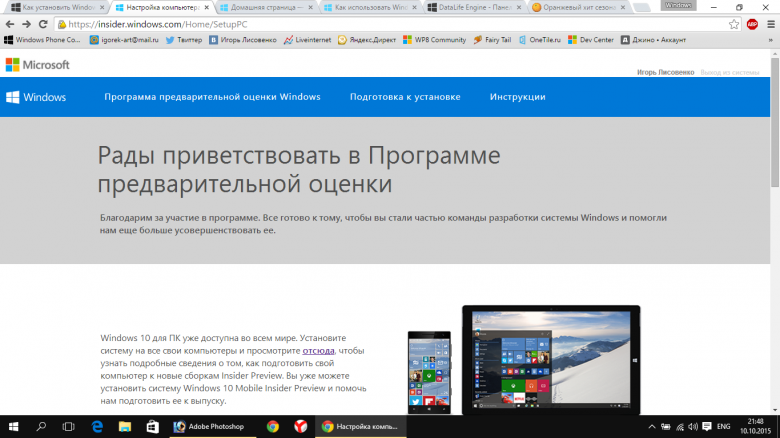
Task: Click the address bar URL field
Action: coord(391,24)
